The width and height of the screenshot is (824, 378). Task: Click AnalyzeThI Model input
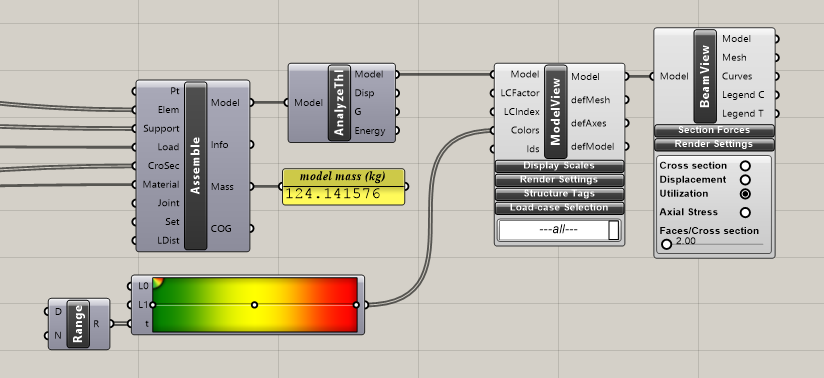pyautogui.click(x=308, y=103)
